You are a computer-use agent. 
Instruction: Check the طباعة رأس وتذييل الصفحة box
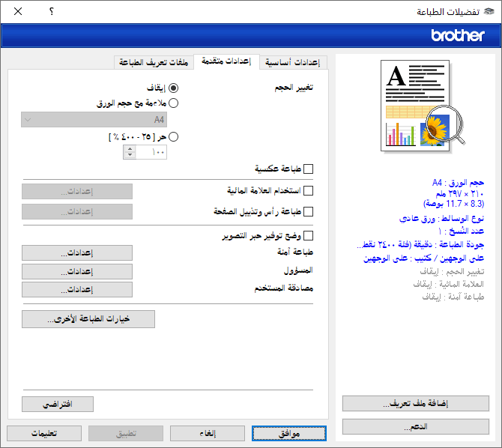[x=308, y=212]
